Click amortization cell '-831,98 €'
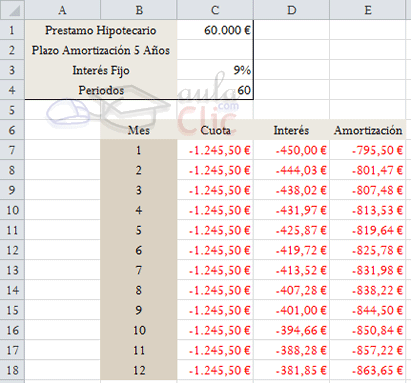411x383 pixels. coord(368,270)
